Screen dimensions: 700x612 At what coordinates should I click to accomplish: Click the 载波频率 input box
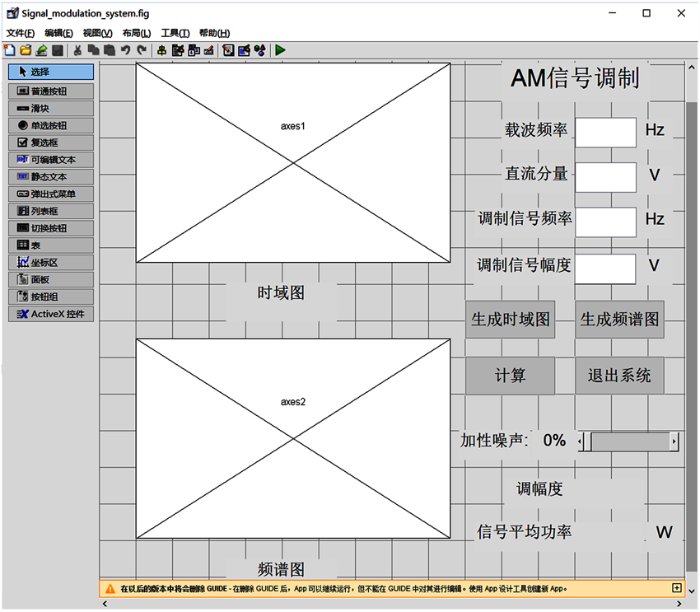click(605, 133)
